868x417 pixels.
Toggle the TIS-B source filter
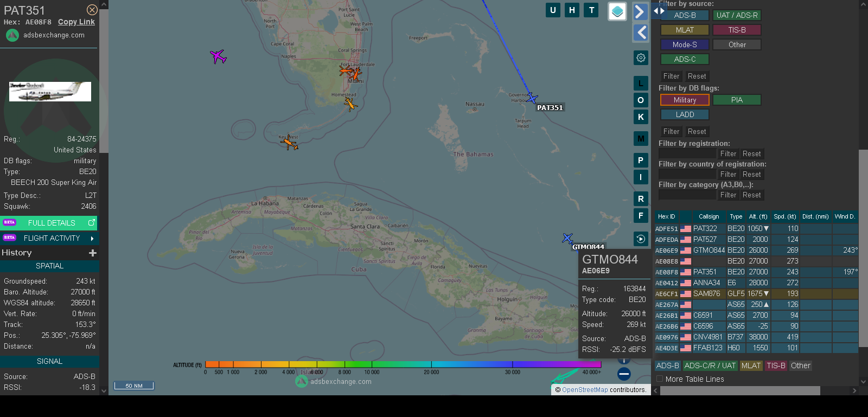(x=737, y=30)
